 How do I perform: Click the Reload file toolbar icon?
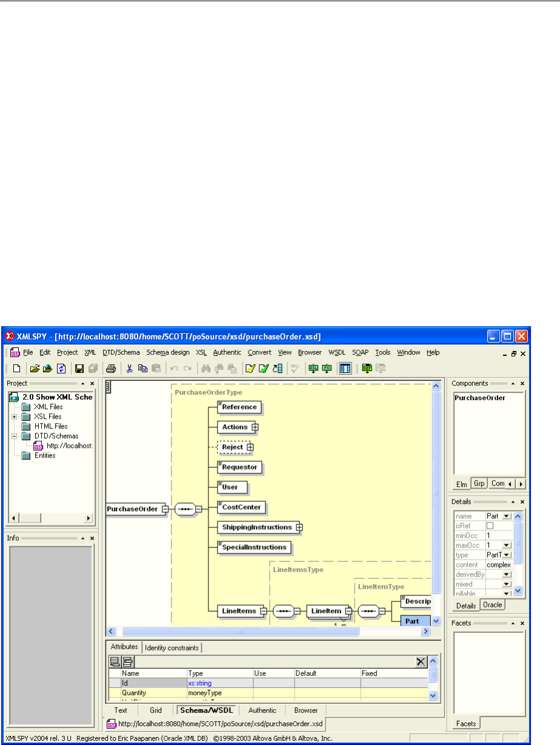click(61, 368)
